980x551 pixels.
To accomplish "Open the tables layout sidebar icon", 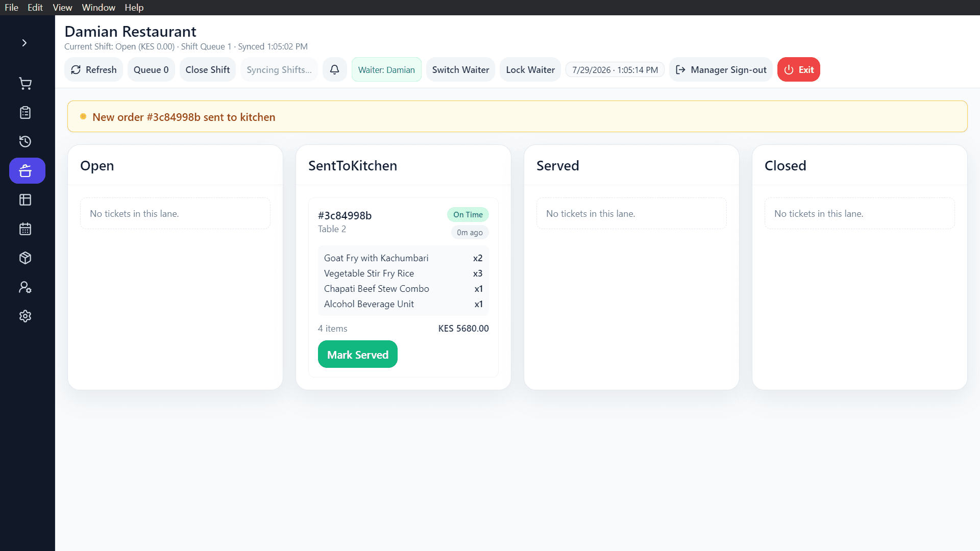I will click(26, 200).
